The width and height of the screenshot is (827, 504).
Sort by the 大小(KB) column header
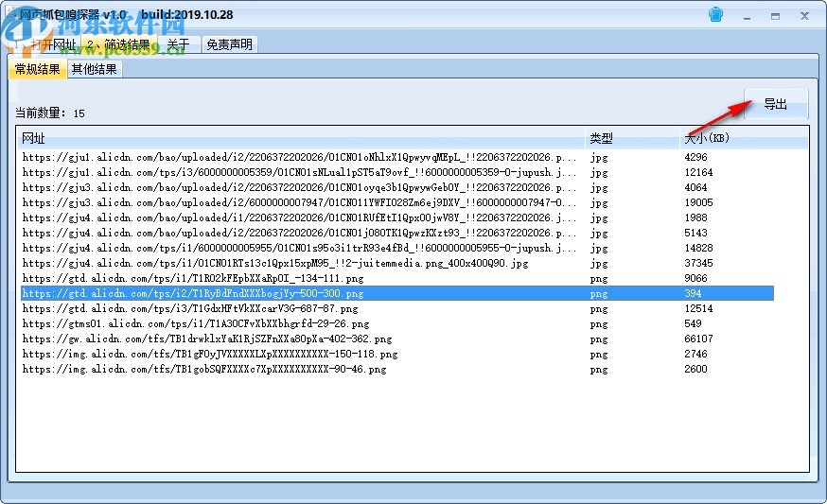[x=744, y=139]
